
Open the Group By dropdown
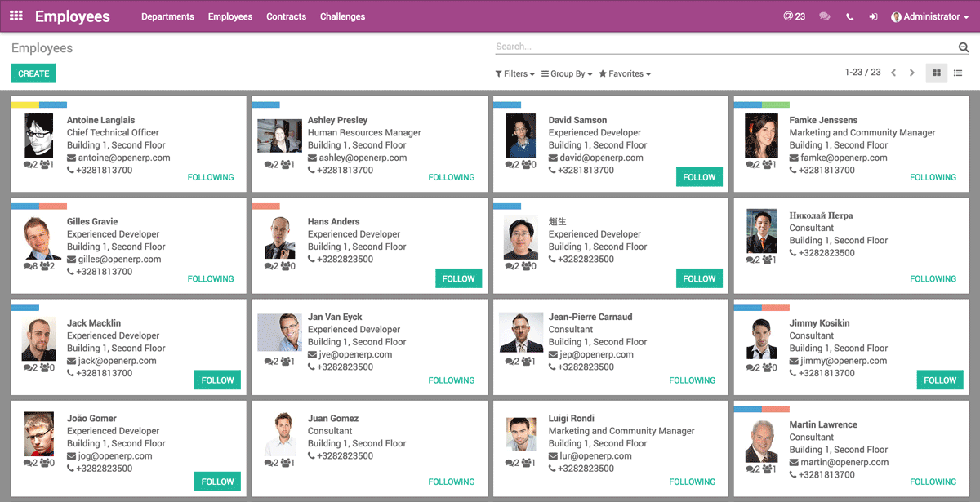[566, 73]
